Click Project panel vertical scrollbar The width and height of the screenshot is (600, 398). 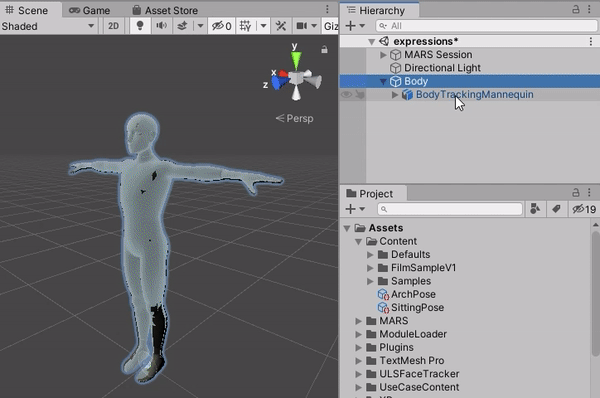[x=595, y=295]
